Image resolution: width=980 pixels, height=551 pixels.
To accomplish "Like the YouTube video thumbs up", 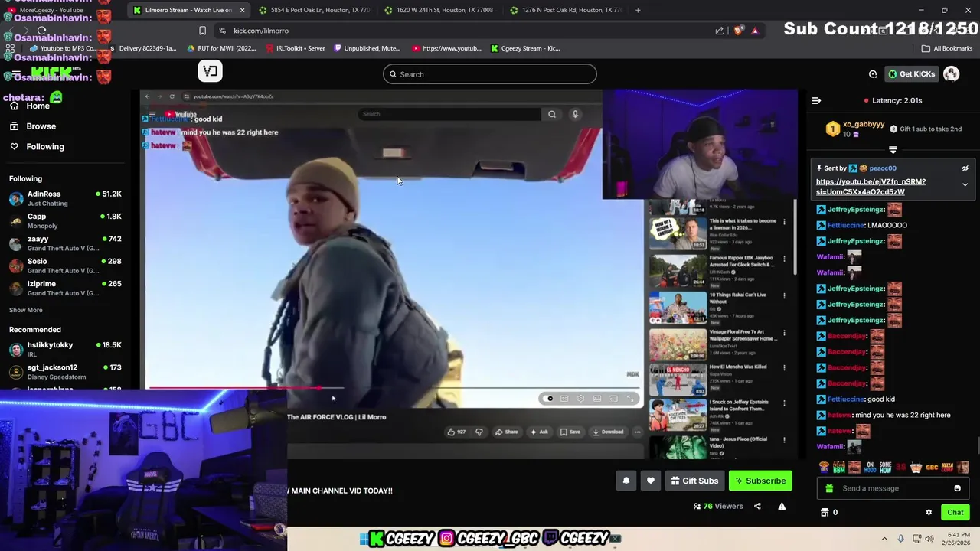I will click(x=456, y=432).
